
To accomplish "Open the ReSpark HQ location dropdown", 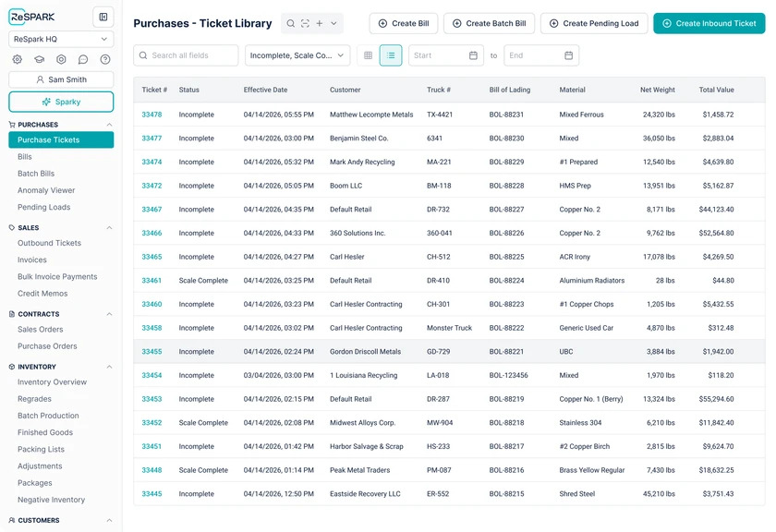I will (x=61, y=39).
